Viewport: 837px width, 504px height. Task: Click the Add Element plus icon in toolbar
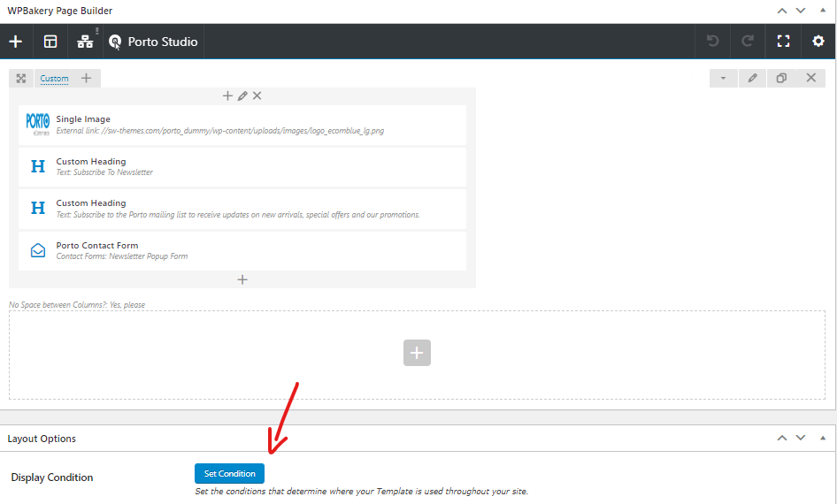(x=15, y=42)
